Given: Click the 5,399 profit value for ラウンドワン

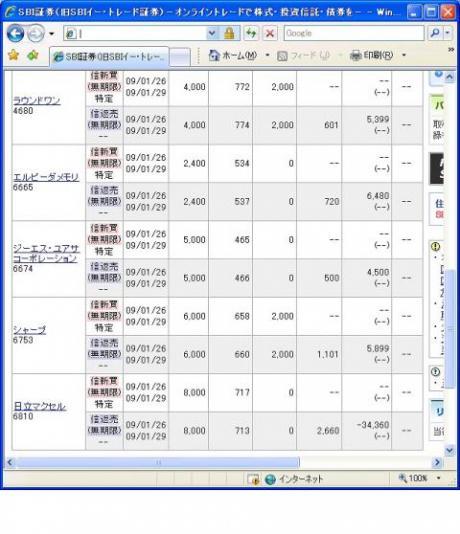Looking at the screenshot, I should [x=378, y=120].
